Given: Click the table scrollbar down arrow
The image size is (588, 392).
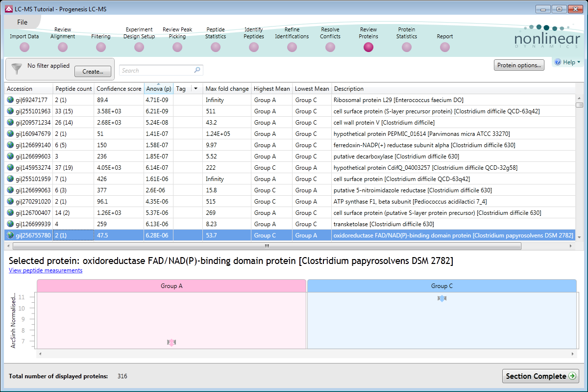Looking at the screenshot, I should point(579,237).
